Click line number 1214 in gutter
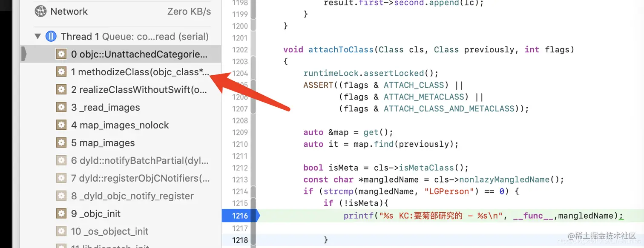Screen dimensions: 644x248 pos(240,191)
